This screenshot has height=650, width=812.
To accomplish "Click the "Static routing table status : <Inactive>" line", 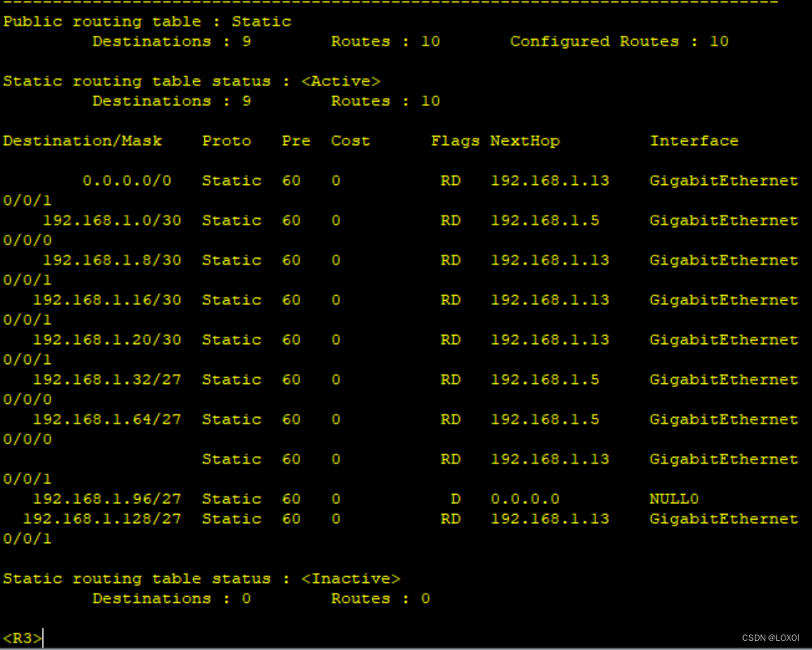I will [x=202, y=579].
